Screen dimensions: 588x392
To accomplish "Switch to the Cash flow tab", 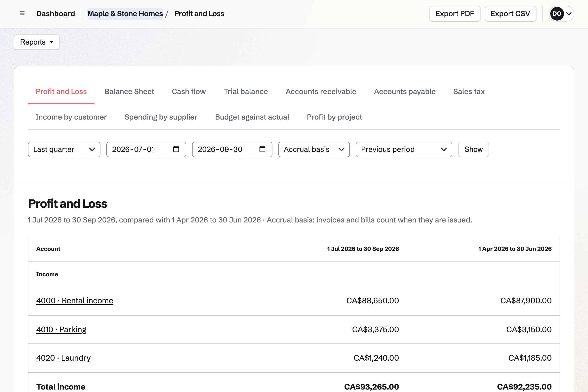I will click(189, 91).
